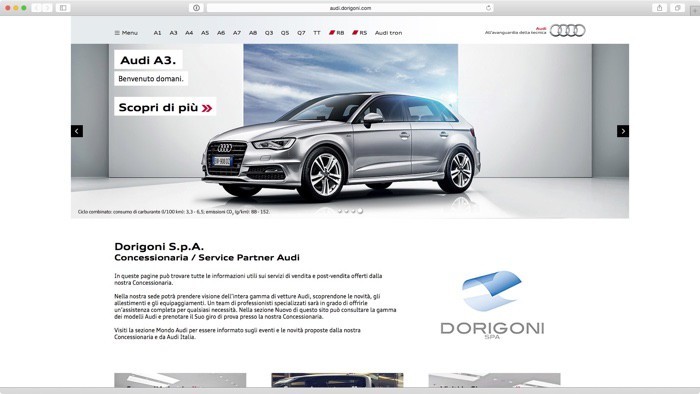Viewport: 700px width, 394px height.
Task: Select fourth carousel indicator dot
Action: 360,211
